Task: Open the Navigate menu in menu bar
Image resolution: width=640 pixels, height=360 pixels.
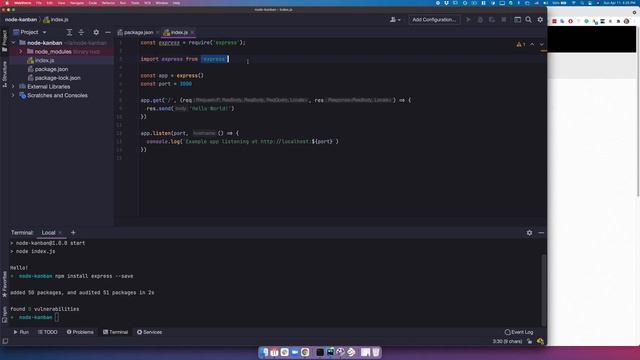Action: (x=77, y=3)
